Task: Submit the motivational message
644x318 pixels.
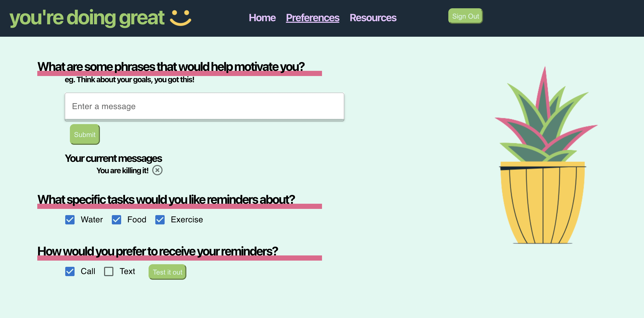Action: (x=85, y=134)
